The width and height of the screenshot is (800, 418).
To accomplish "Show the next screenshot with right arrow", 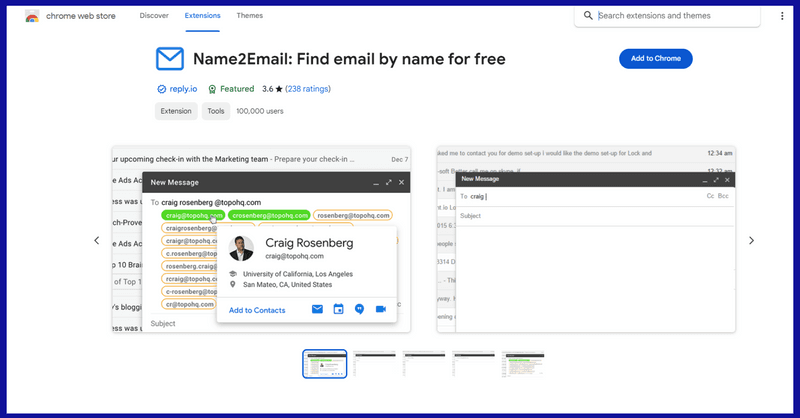I will [751, 240].
